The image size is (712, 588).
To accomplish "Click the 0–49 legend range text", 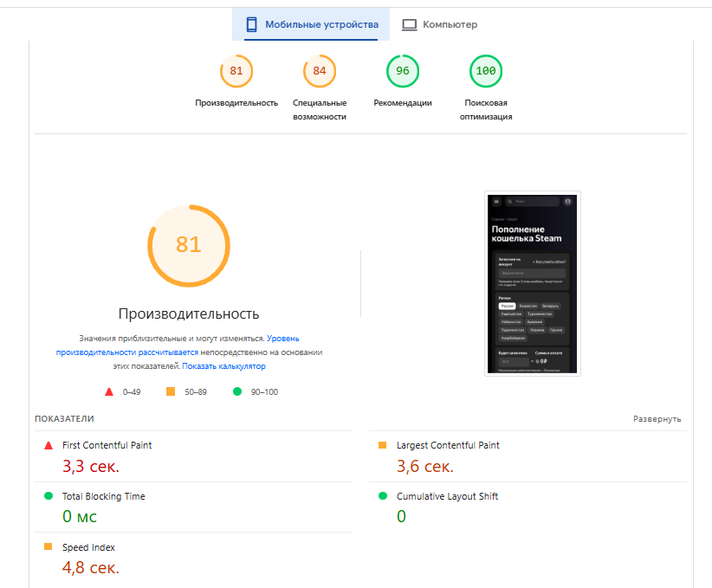I will 132,391.
